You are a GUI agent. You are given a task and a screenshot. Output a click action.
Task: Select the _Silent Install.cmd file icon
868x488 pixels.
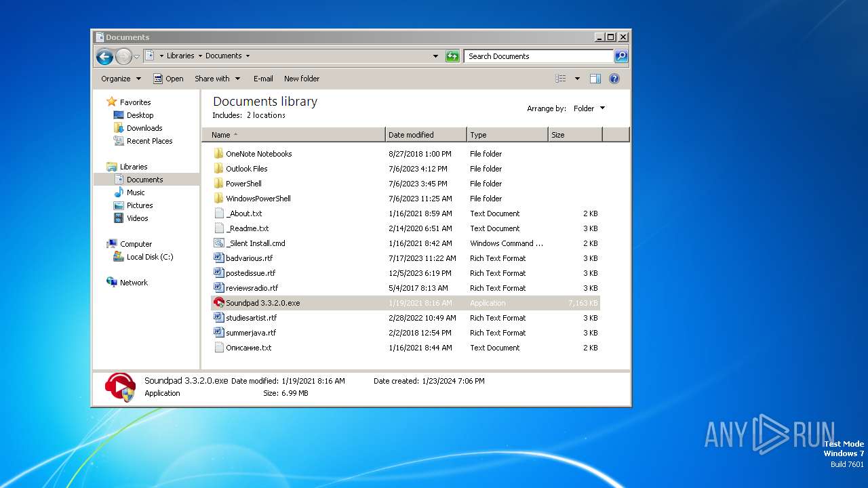218,243
